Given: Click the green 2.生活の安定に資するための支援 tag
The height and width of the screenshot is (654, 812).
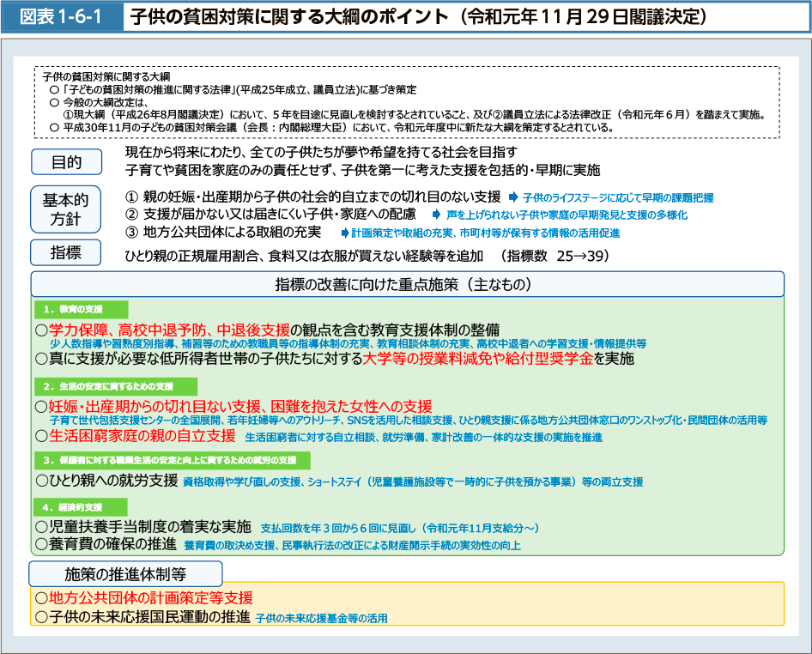Looking at the screenshot, I should (x=115, y=386).
